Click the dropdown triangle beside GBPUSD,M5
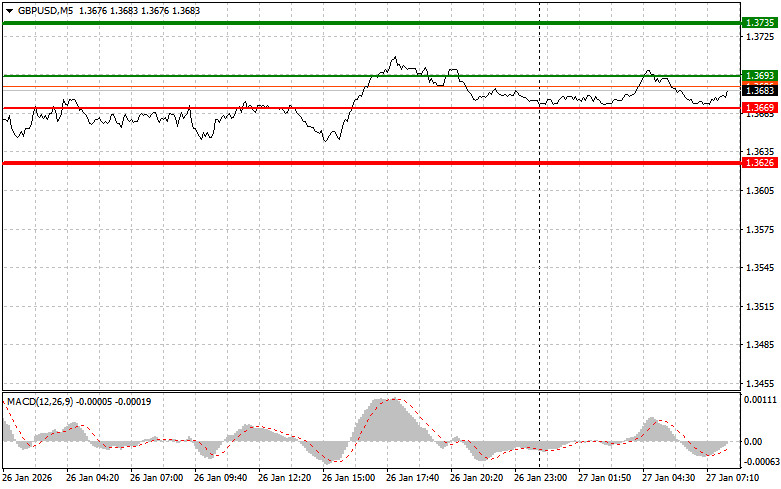The width and height of the screenshot is (781, 489). [x=9, y=9]
